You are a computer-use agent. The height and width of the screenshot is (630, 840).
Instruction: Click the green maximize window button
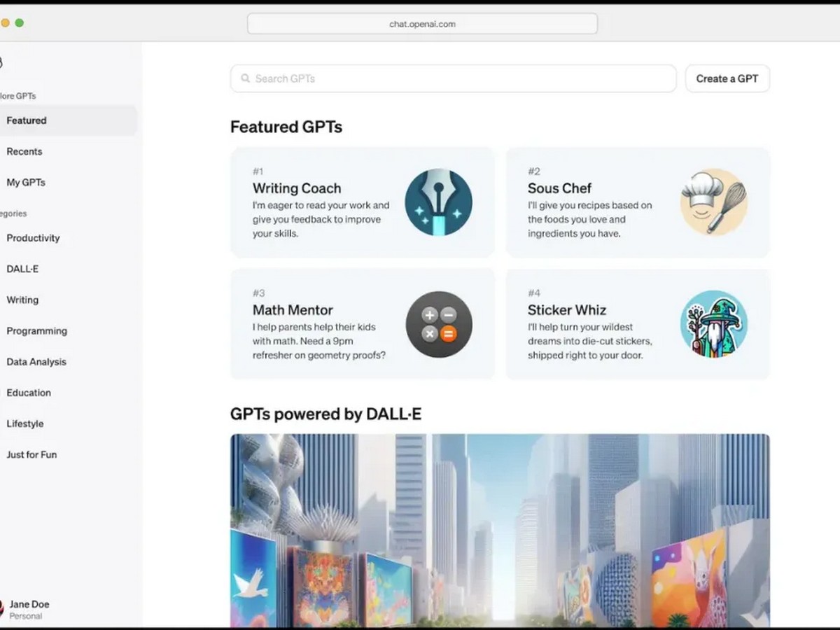tap(20, 23)
